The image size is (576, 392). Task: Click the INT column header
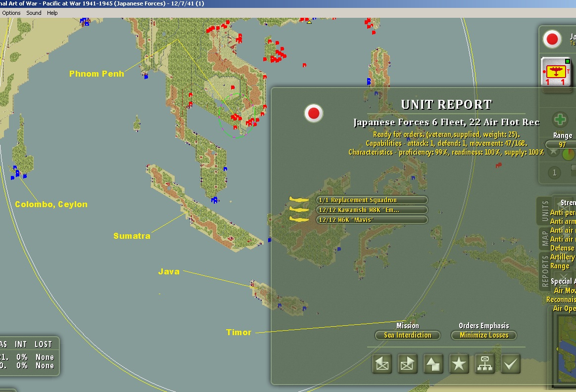(21, 344)
